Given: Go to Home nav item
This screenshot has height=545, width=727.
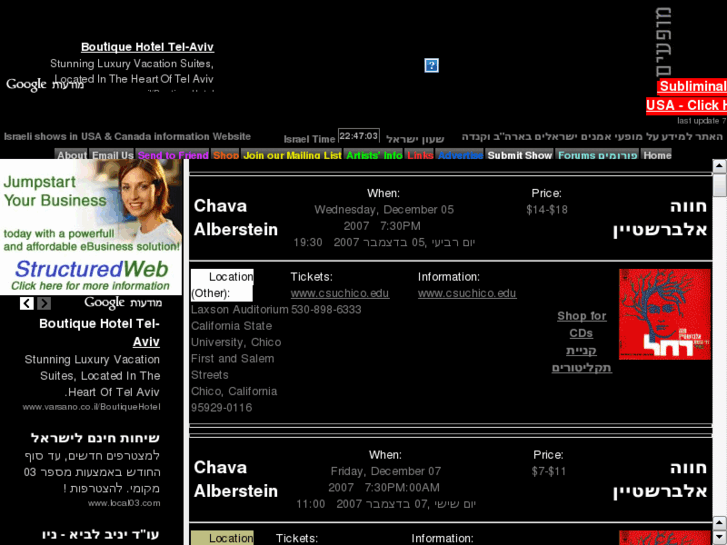Looking at the screenshot, I should coord(657,155).
